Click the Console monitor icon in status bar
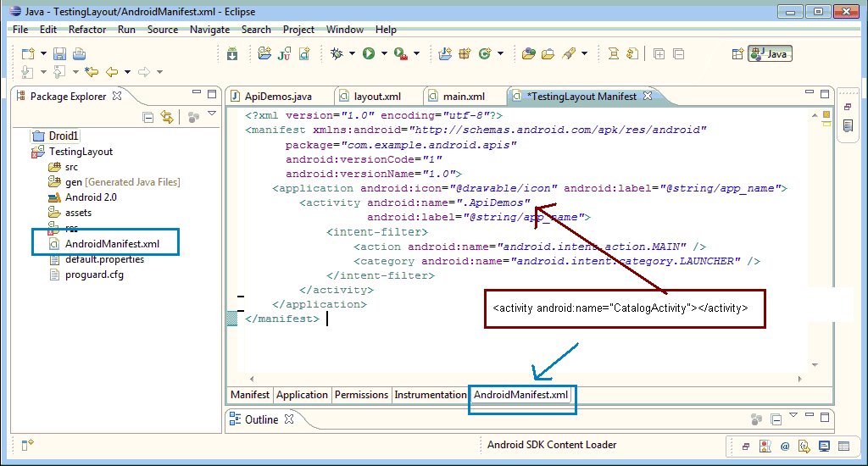This screenshot has height=466, width=868. tap(824, 446)
